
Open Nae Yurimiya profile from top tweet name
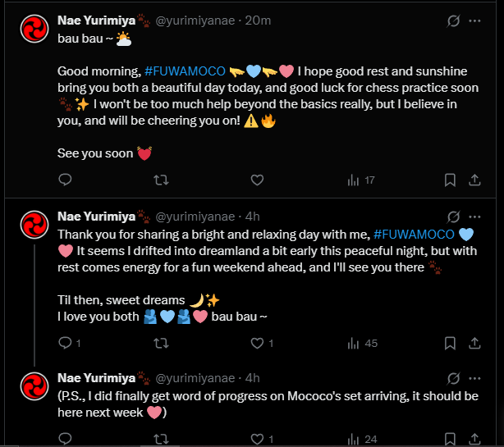click(96, 21)
